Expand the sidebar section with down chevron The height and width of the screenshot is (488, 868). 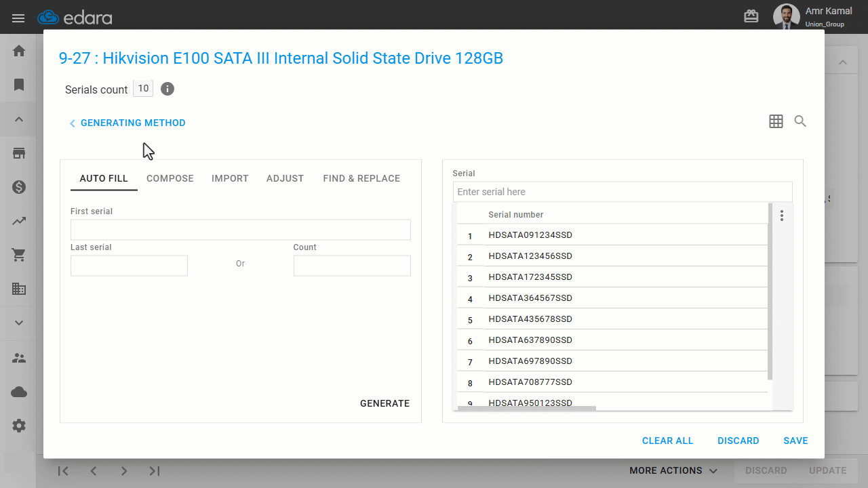(x=19, y=323)
